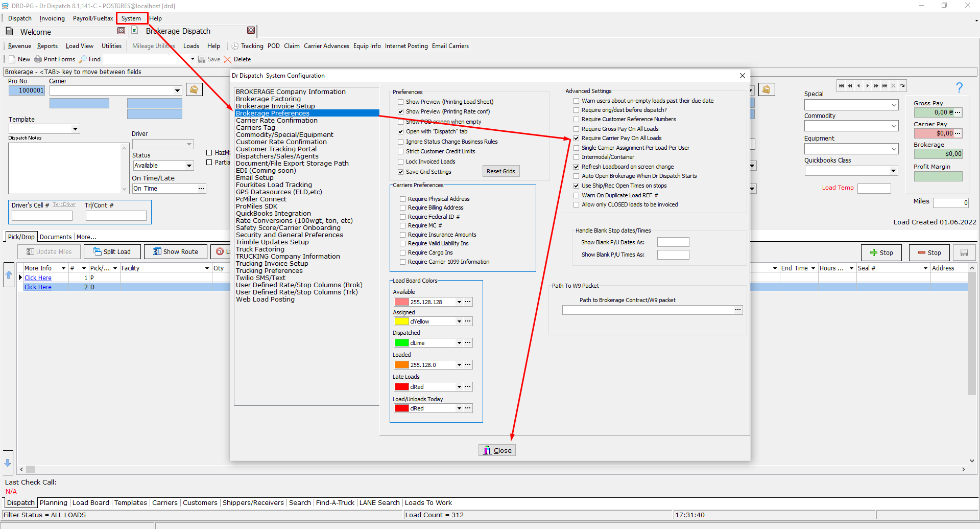Click the carrier email envelope icon
Viewport: 980px width, 529px height.
point(194,90)
